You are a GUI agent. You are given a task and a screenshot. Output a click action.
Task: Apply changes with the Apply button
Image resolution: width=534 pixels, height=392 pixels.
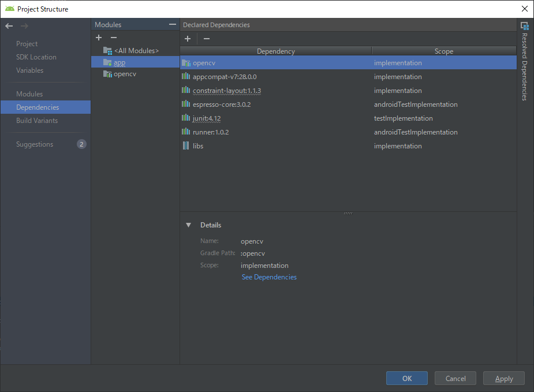click(503, 378)
